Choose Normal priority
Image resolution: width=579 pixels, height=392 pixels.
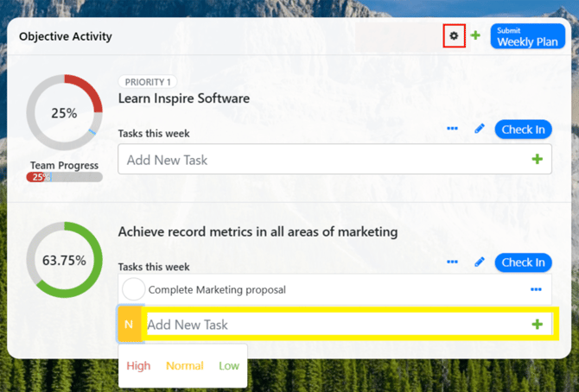coord(185,366)
